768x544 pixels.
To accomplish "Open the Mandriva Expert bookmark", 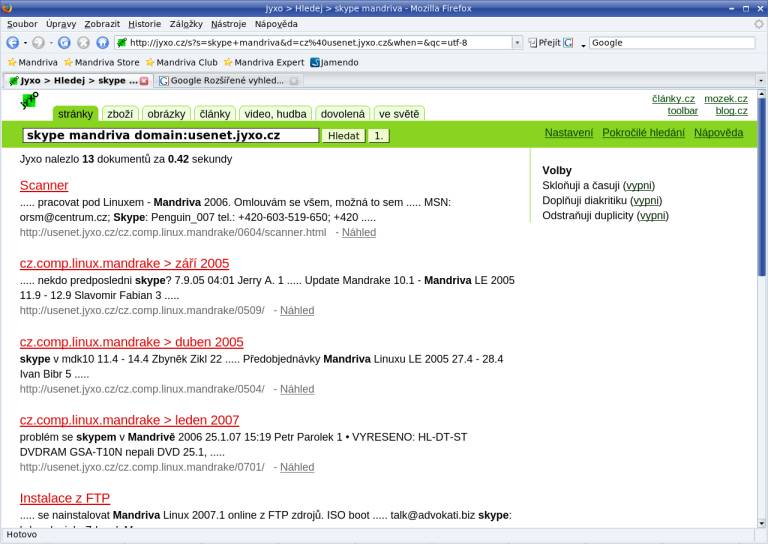I will [264, 63].
